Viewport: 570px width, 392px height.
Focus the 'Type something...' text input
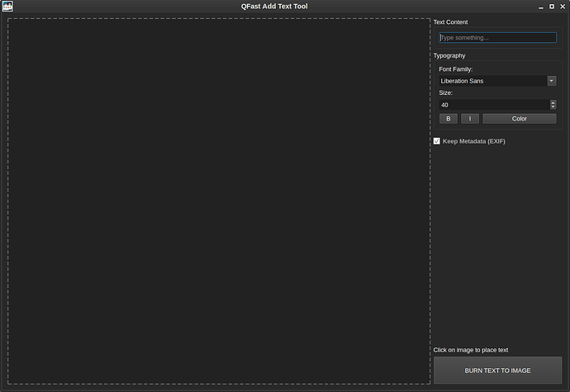point(497,38)
